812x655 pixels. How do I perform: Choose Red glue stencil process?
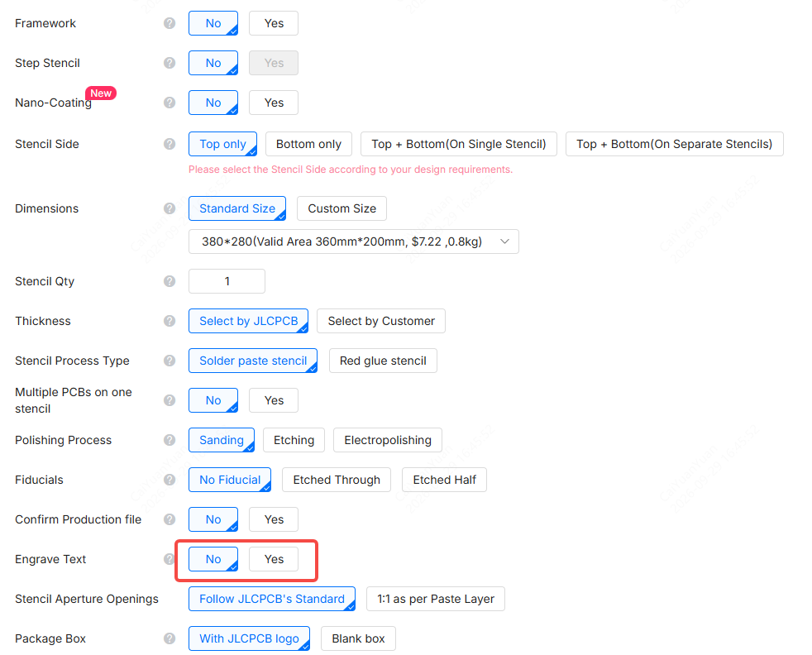383,361
